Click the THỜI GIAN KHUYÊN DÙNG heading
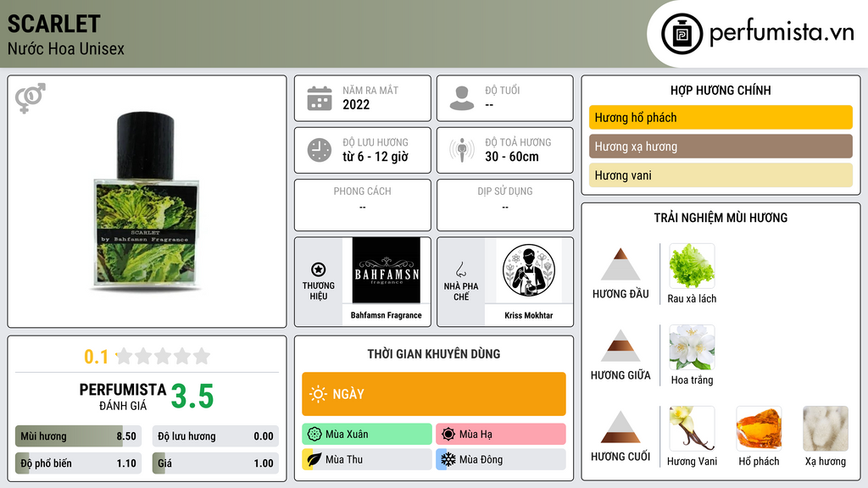The image size is (868, 488). 433,353
